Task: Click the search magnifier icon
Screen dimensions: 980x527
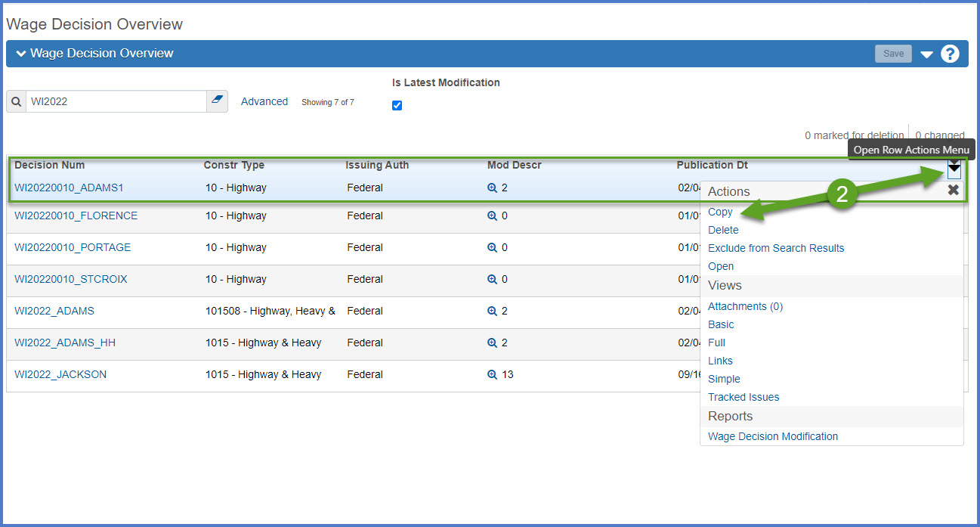Action: point(17,101)
